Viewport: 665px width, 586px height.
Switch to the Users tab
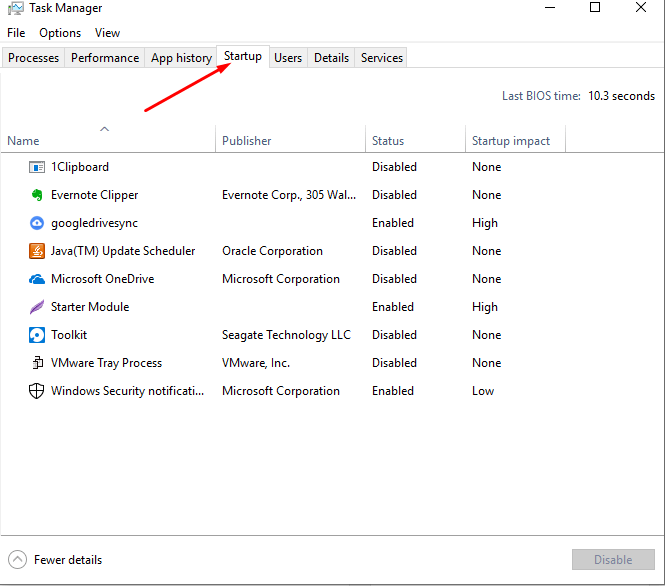pos(288,58)
